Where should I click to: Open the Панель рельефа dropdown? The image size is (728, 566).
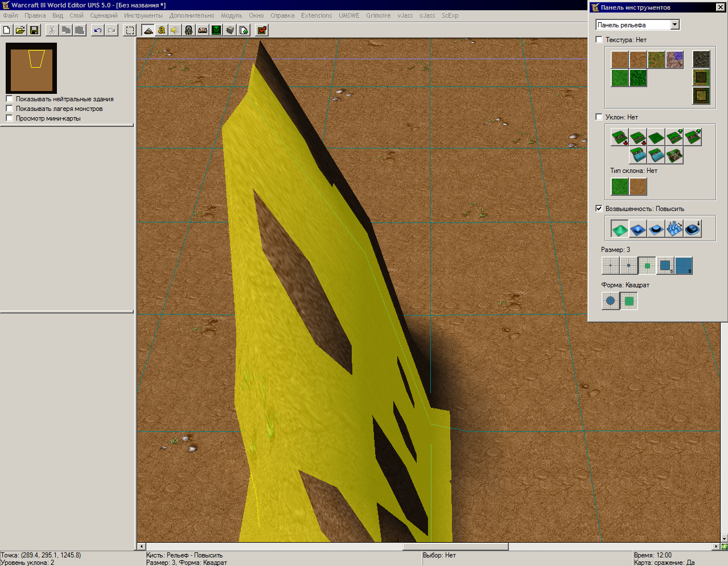[x=675, y=25]
